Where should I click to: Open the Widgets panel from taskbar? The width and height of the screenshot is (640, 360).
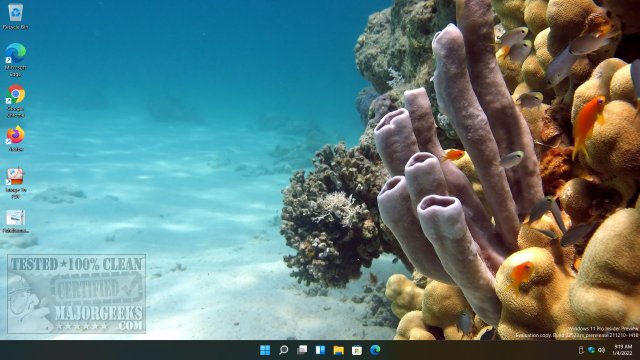(320, 350)
